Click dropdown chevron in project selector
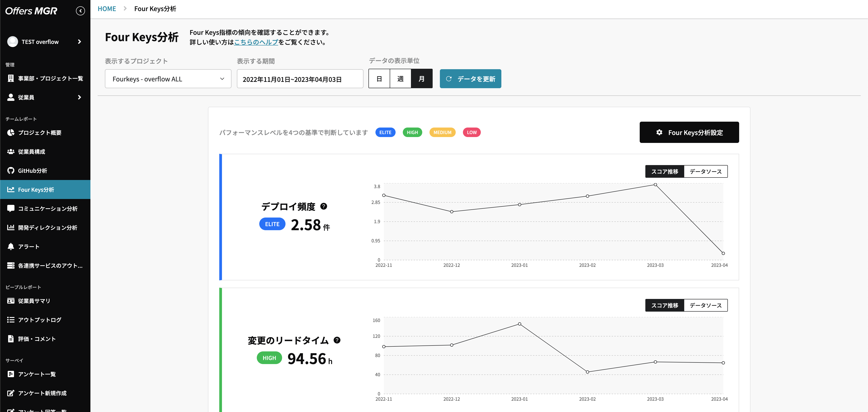Screen dimensions: 868x412 coord(222,78)
